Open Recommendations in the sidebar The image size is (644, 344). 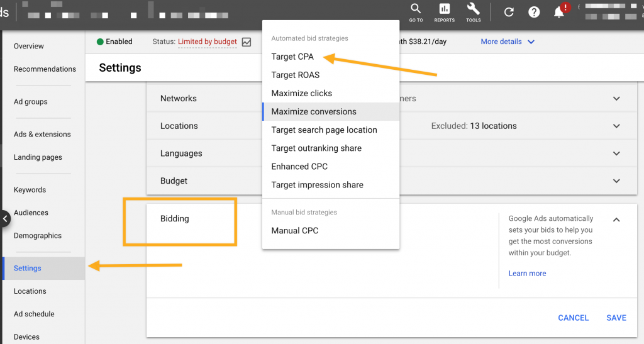(45, 69)
